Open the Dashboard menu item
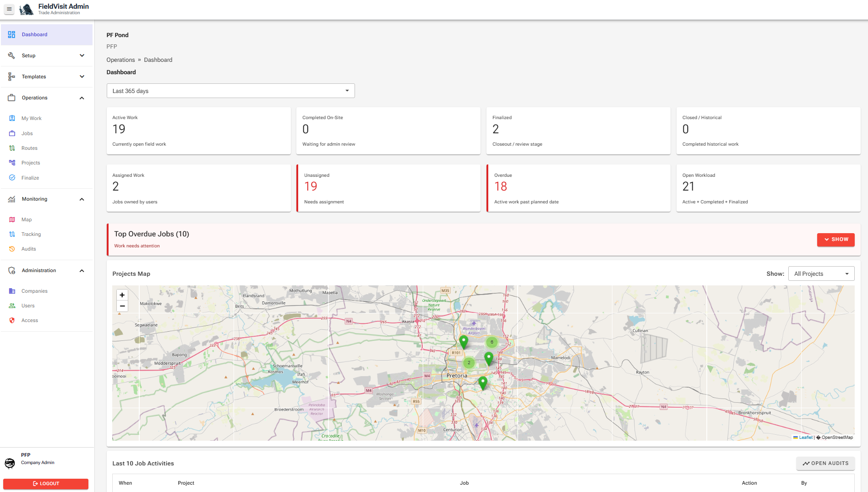 47,34
